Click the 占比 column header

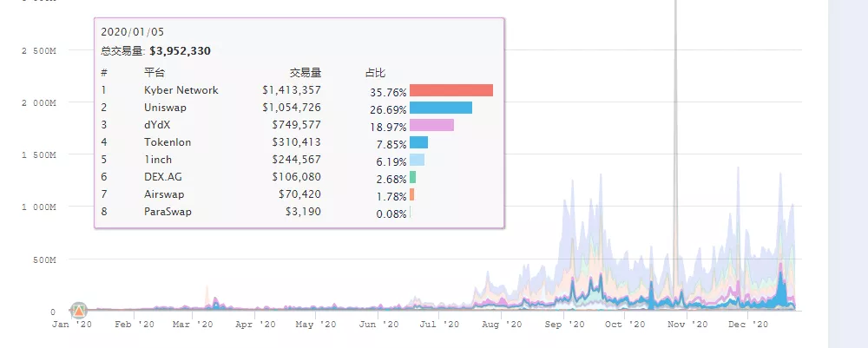375,72
